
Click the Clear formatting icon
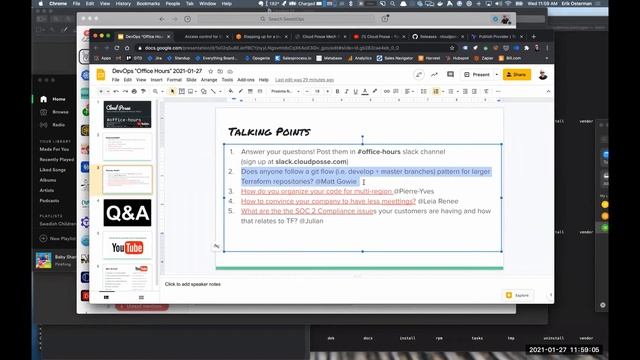(x=486, y=91)
